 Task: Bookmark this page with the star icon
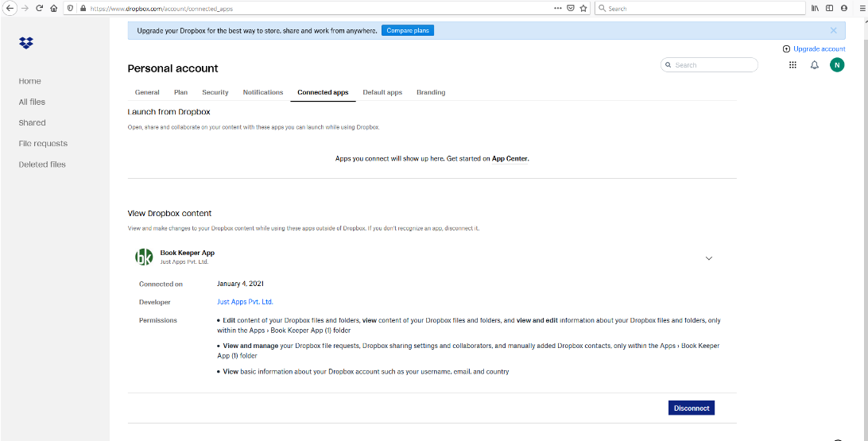click(x=583, y=8)
